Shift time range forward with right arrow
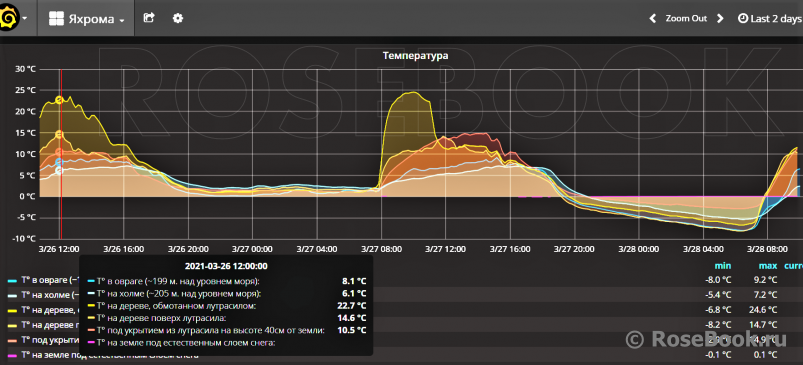The width and height of the screenshot is (803, 365). pos(720,19)
